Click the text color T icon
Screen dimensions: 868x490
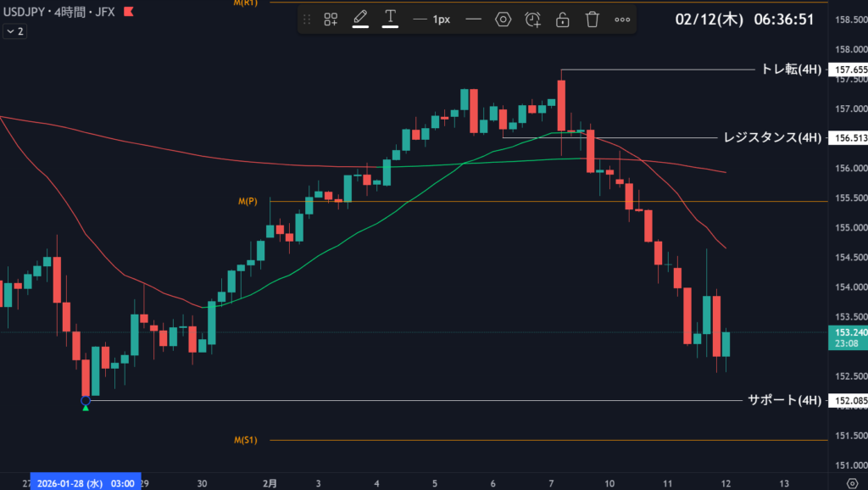click(390, 19)
